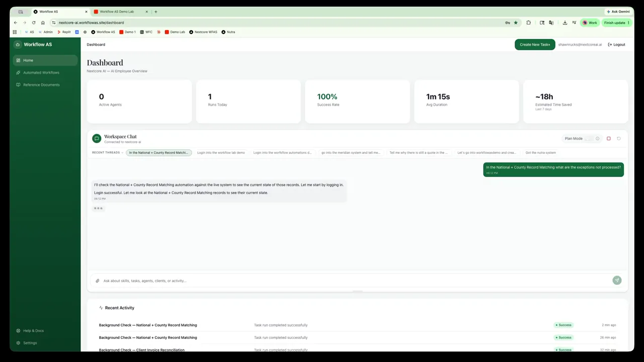Click the browser address bar URL
The width and height of the screenshot is (644, 362).
(91, 23)
